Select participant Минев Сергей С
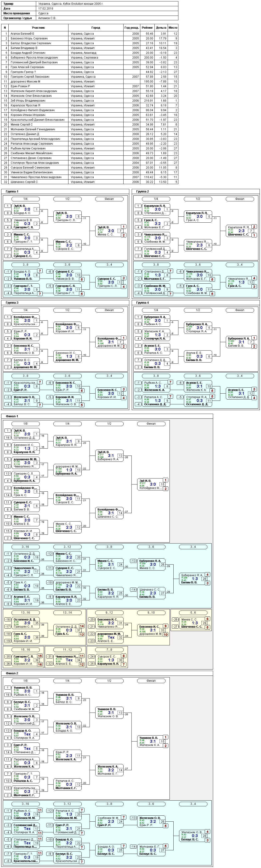Viewport: 261px width, 868px height. point(22,124)
